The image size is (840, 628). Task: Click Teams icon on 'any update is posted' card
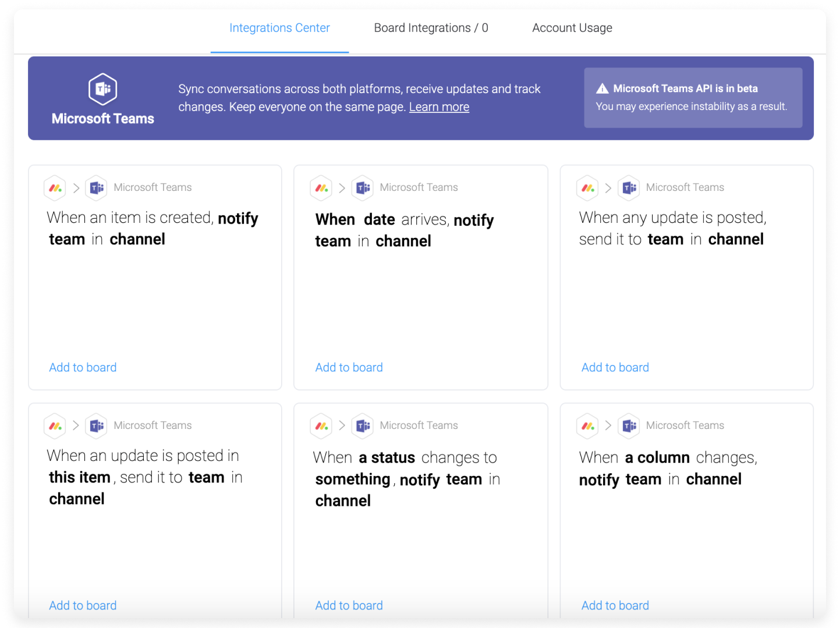629,188
